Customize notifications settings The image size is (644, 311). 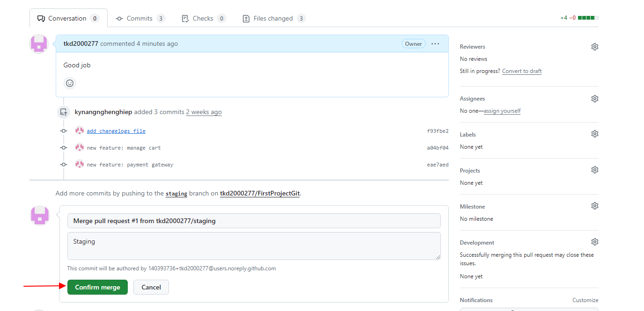pos(585,300)
